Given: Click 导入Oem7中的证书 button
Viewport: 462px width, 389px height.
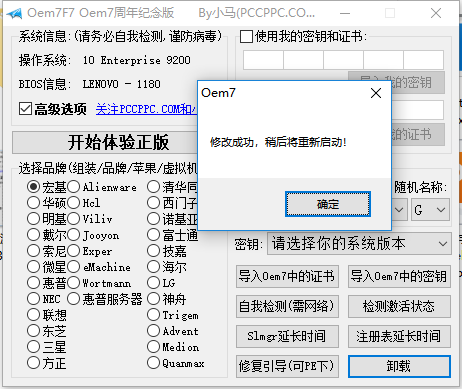Looking at the screenshot, I should click(x=287, y=276).
